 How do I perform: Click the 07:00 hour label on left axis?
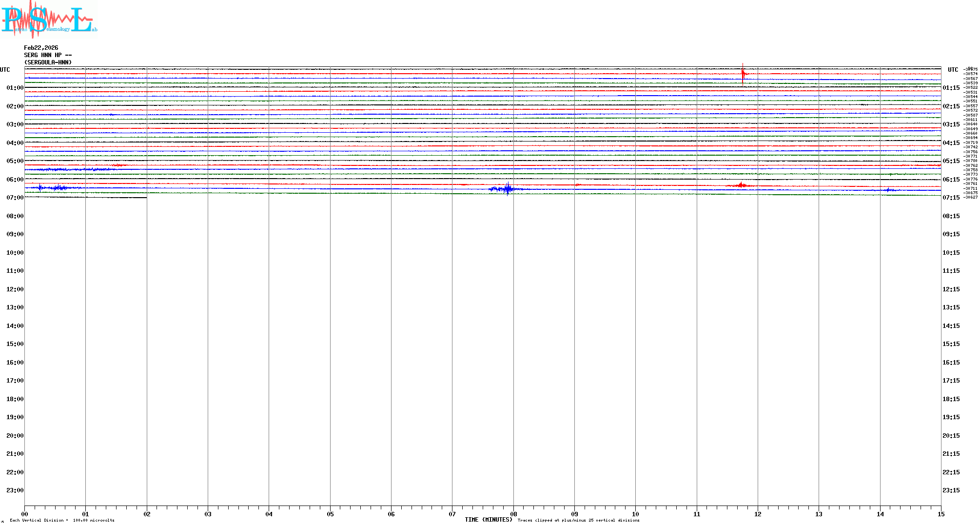15,198
